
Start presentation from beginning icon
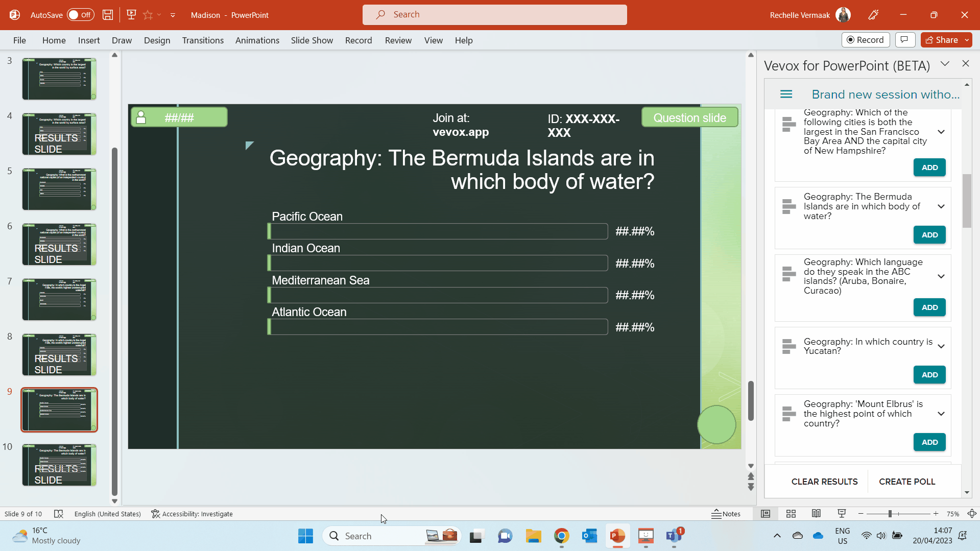131,15
